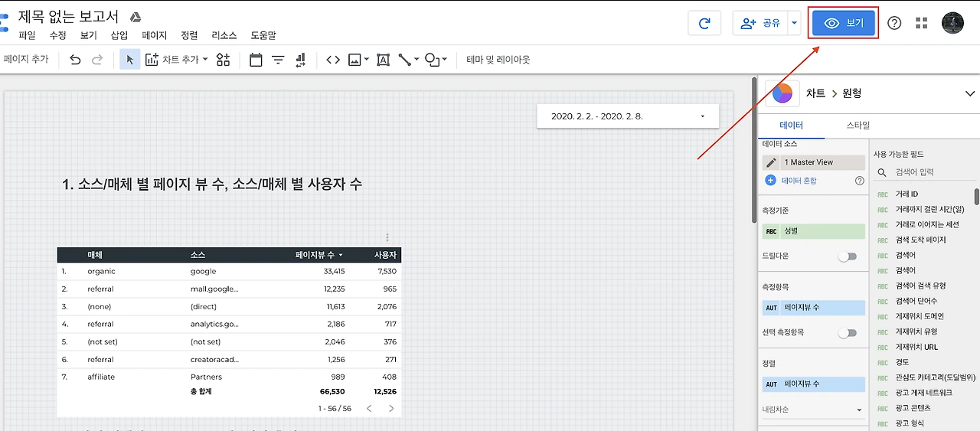Viewport: 980px width, 431px height.
Task: Open the user account avatar
Action: [952, 23]
